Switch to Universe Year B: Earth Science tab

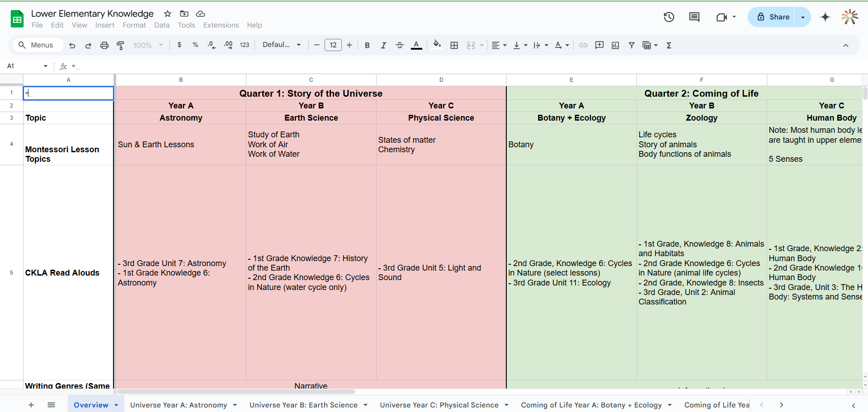click(303, 405)
